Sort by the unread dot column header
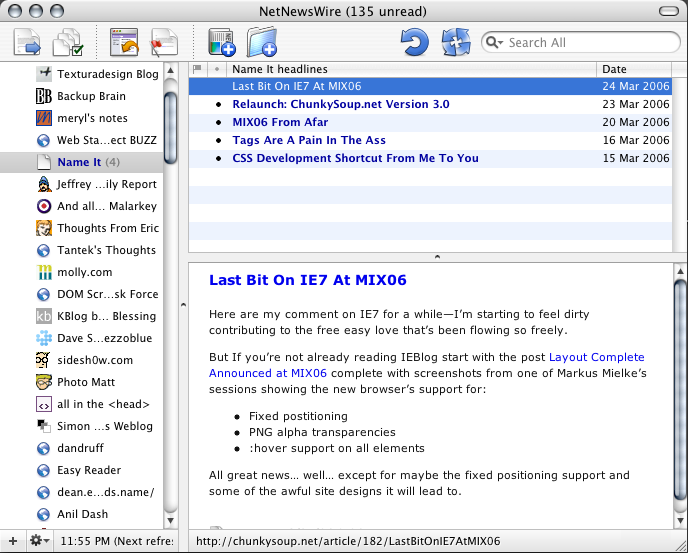The image size is (688, 553). 217,69
